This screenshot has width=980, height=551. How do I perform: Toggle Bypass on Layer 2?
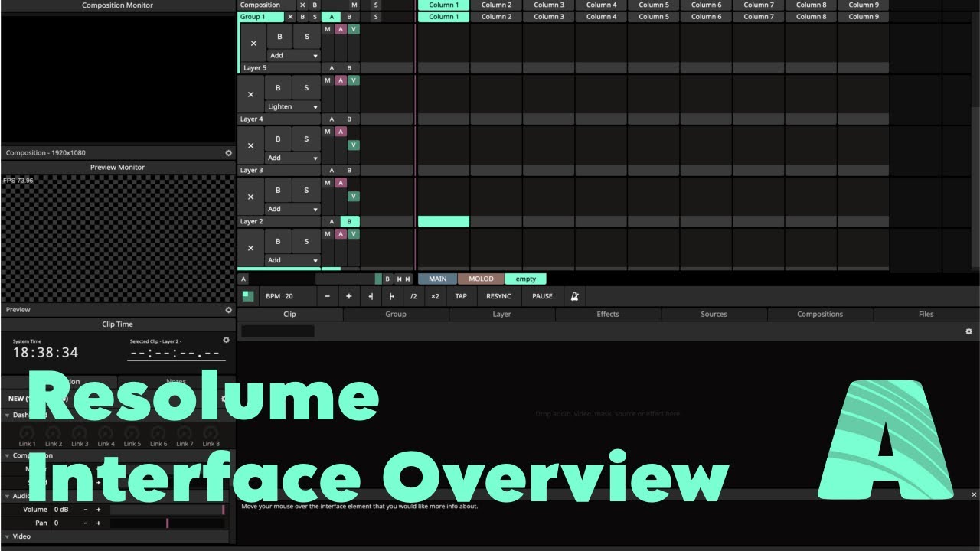tap(278, 190)
